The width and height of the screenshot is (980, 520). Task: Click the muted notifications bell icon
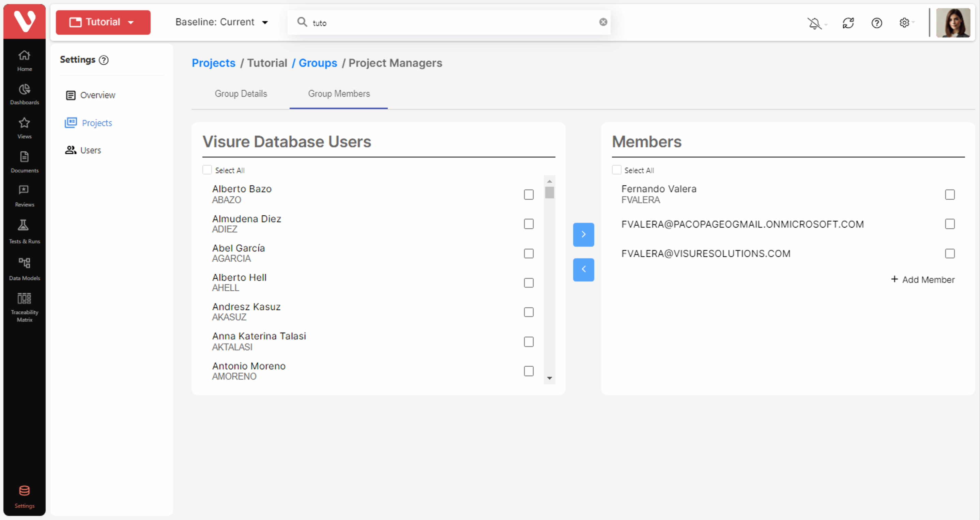pyautogui.click(x=814, y=23)
